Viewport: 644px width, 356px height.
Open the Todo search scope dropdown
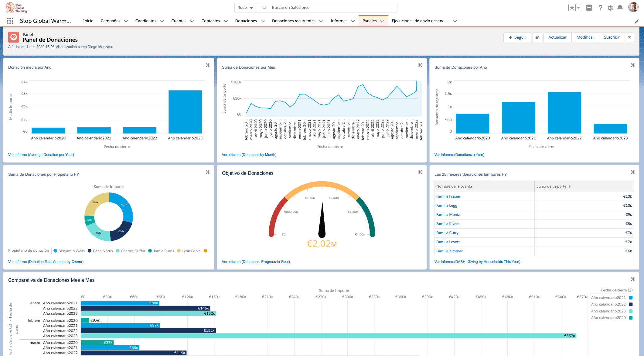point(245,8)
